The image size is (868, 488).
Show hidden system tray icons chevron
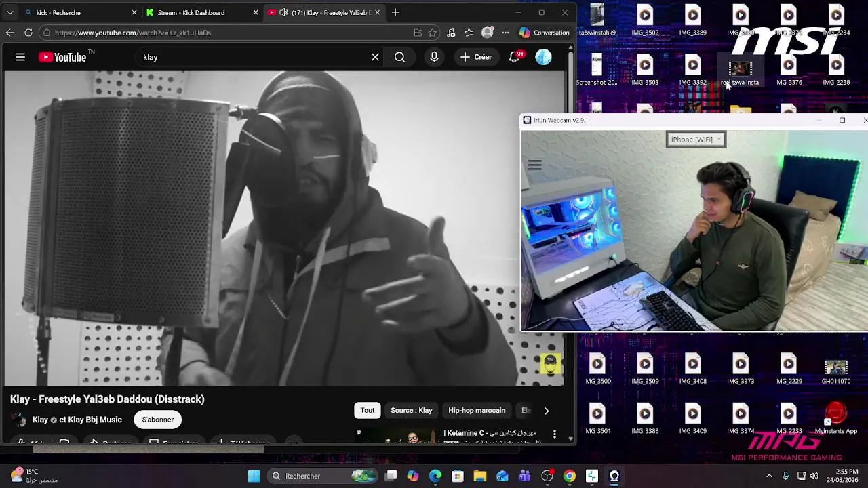click(769, 476)
